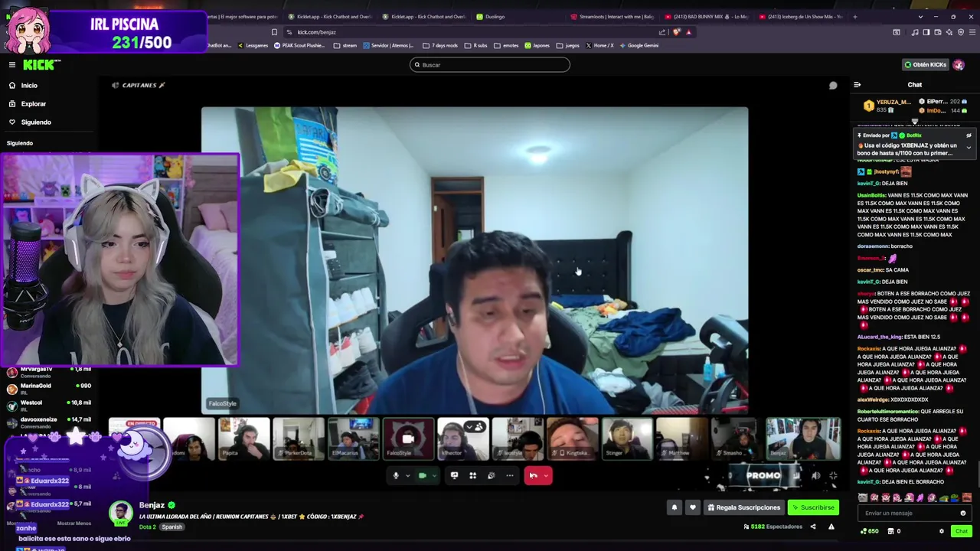Click the Kick logo

click(41, 65)
